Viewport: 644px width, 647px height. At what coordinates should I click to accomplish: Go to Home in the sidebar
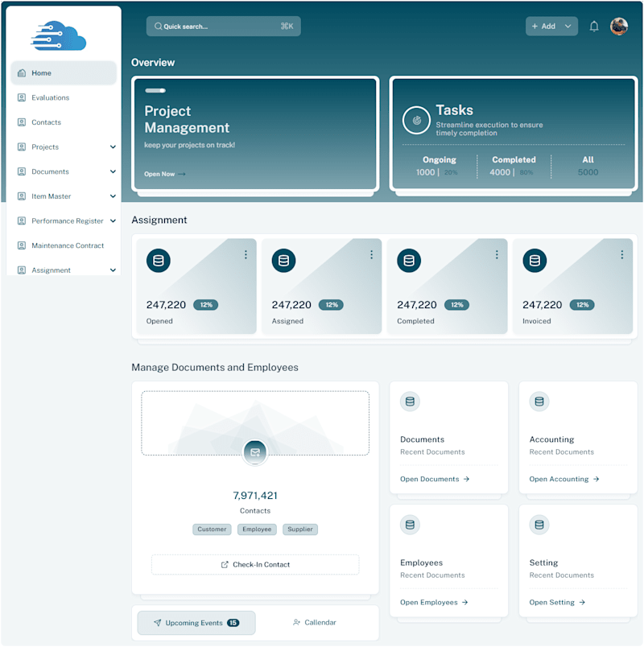64,73
